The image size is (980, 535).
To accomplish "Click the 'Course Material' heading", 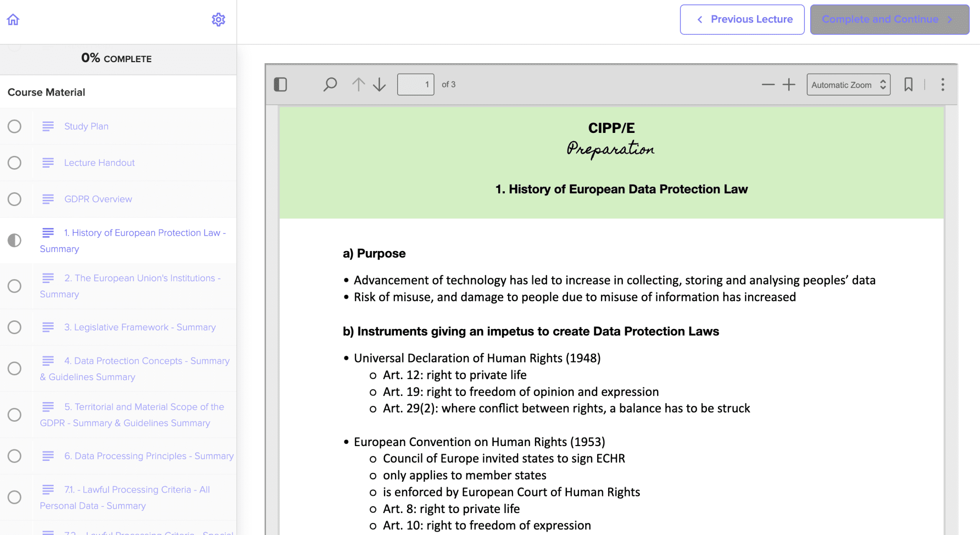I will click(x=46, y=92).
